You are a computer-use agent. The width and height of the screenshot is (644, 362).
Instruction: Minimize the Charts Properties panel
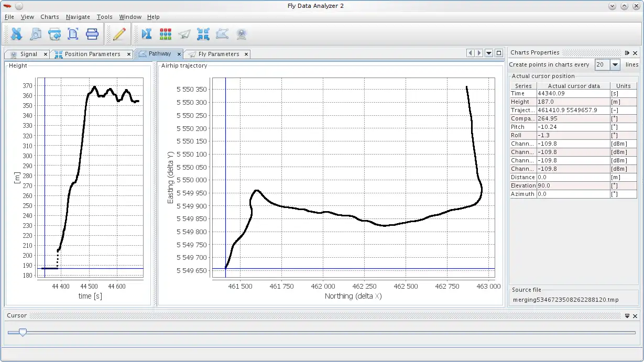coord(627,53)
